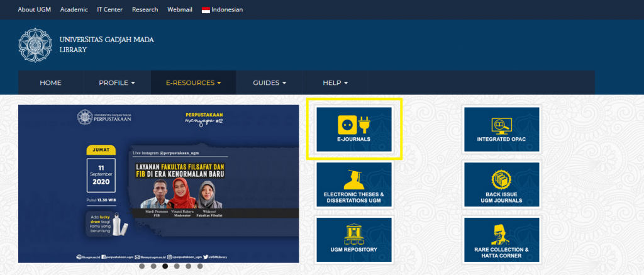Go to About UGM page
Viewport: 644px width, 275px height.
[x=35, y=9]
